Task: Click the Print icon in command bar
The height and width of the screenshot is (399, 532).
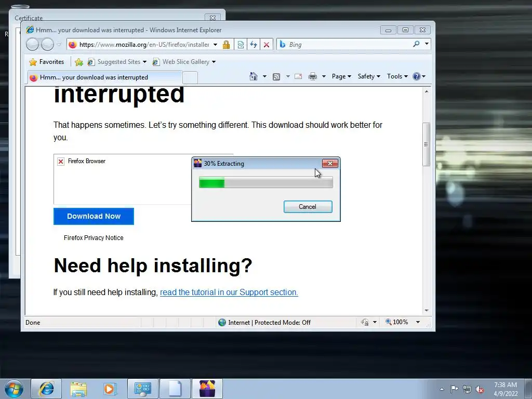Action: [x=312, y=76]
